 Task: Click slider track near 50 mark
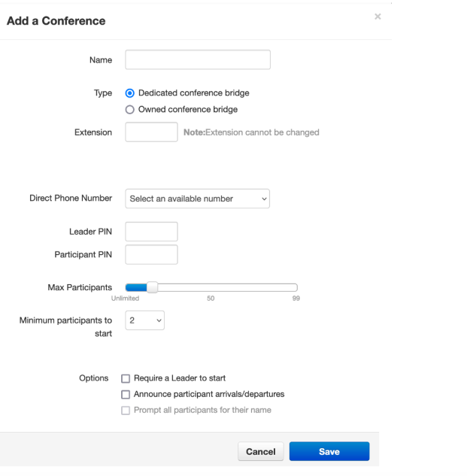[211, 287]
